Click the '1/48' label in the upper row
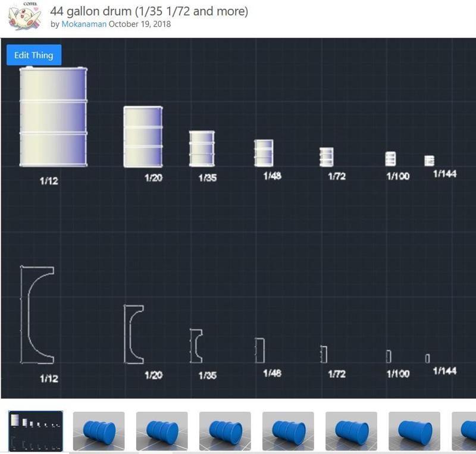The image size is (476, 454). click(273, 176)
